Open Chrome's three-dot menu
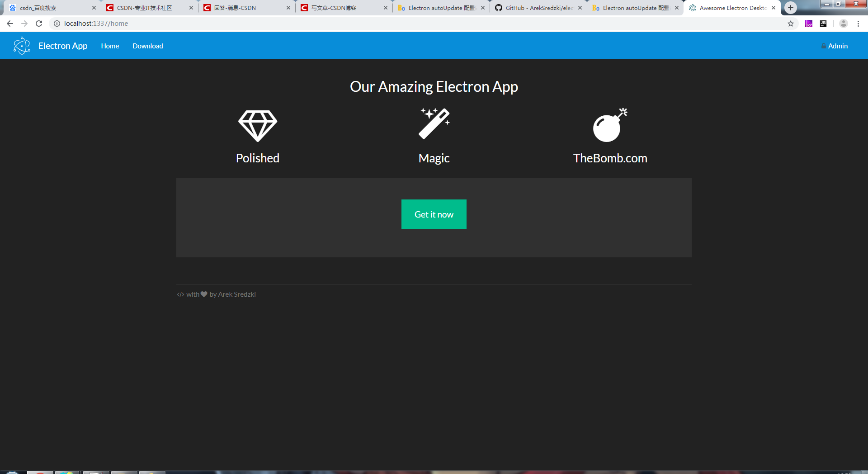The height and width of the screenshot is (474, 868). [x=859, y=23]
